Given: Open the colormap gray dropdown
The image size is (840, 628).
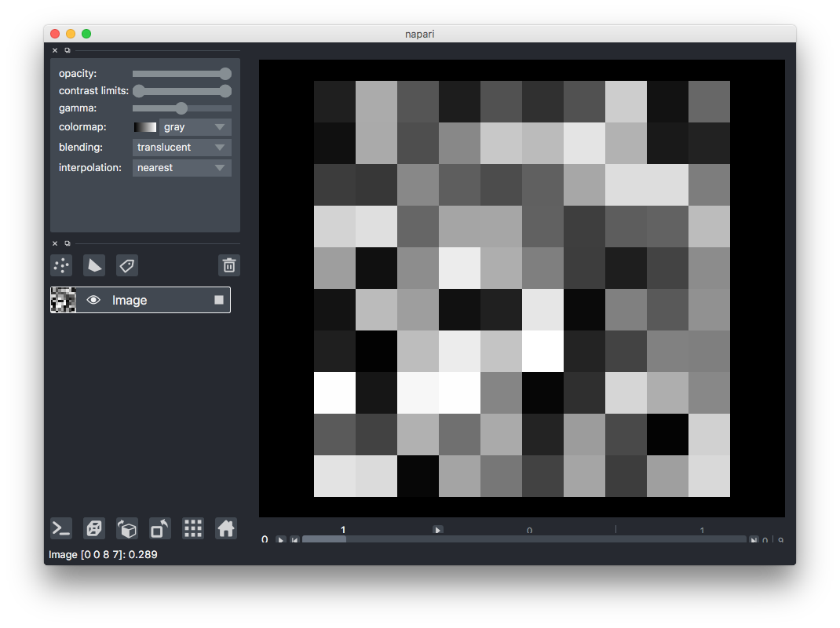Looking at the screenshot, I should 195,127.
